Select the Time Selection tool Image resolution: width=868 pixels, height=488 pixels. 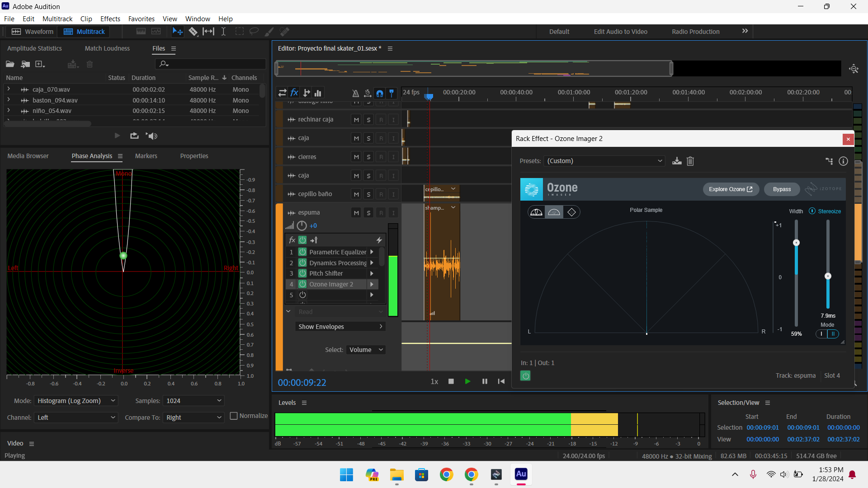(223, 32)
